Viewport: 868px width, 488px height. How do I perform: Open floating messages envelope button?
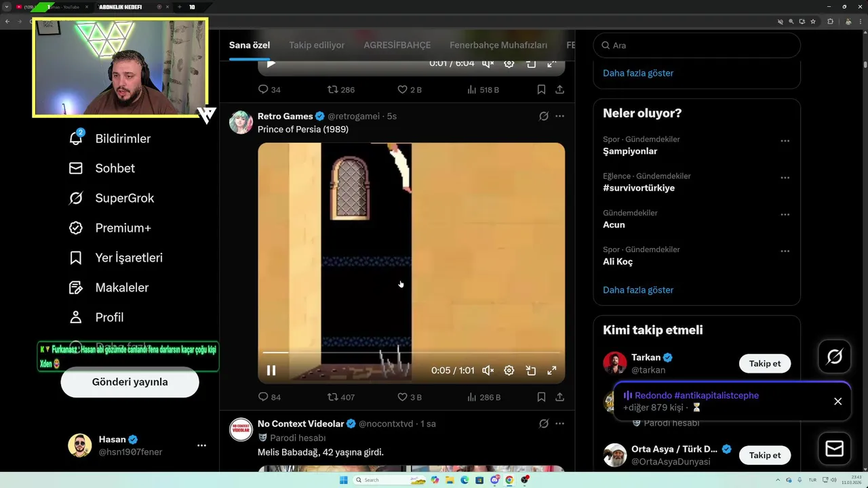(834, 449)
